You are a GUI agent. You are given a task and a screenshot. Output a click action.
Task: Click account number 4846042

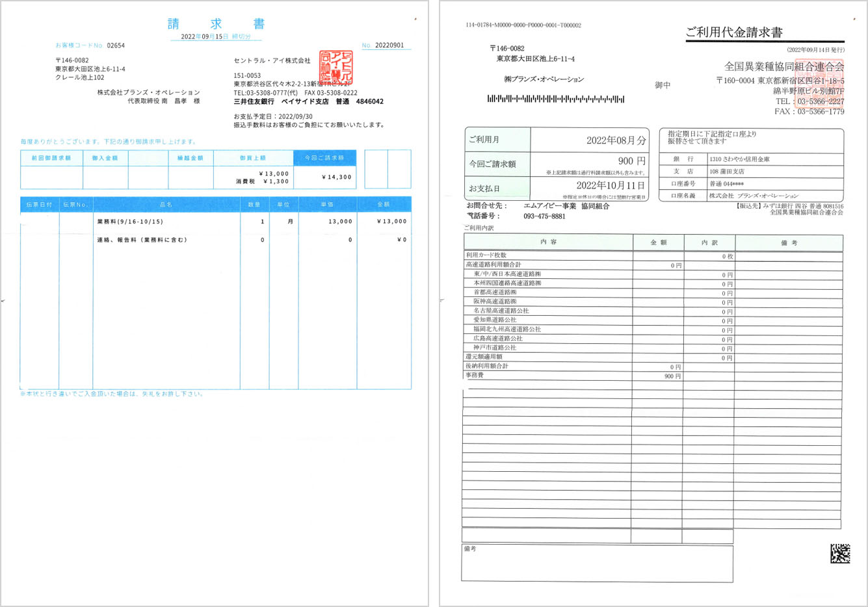[370, 102]
